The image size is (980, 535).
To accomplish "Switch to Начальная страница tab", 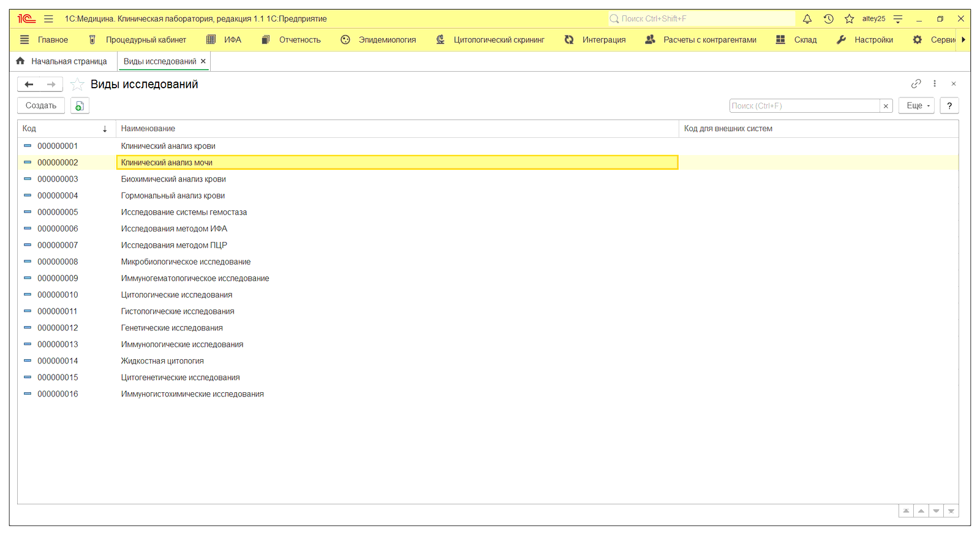I will click(61, 61).
